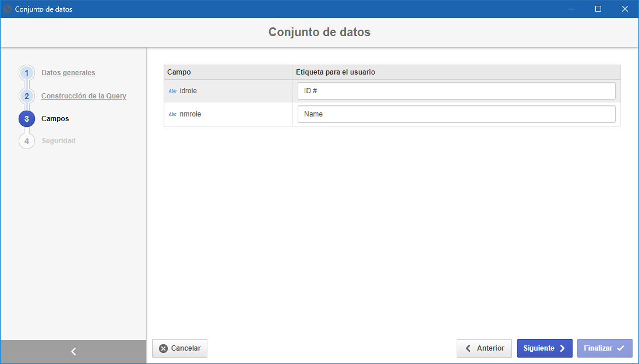Select the Seguridad step label
Image resolution: width=639 pixels, height=364 pixels.
(58, 140)
